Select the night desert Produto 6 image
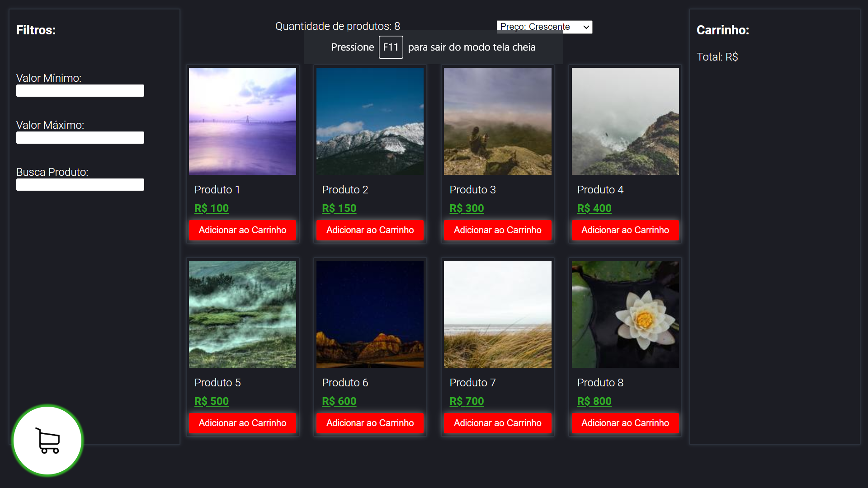This screenshot has width=868, height=488. 370,314
